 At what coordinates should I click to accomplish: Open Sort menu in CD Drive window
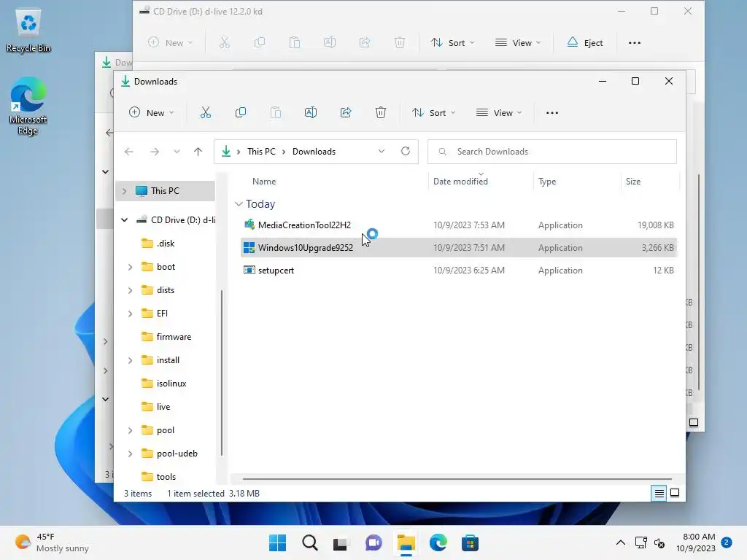(x=452, y=43)
